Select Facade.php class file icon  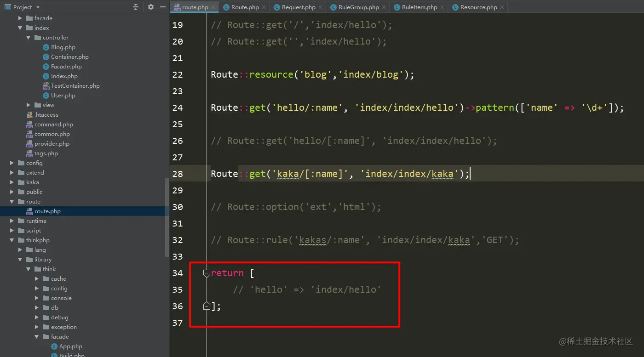(46, 67)
